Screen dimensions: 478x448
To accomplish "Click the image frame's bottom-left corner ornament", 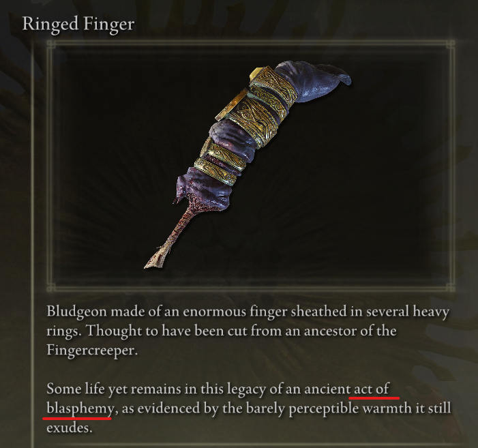I will click(51, 287).
